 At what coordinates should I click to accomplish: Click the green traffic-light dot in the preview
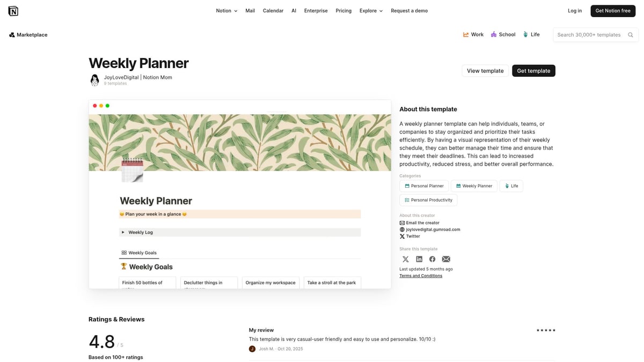pyautogui.click(x=107, y=106)
